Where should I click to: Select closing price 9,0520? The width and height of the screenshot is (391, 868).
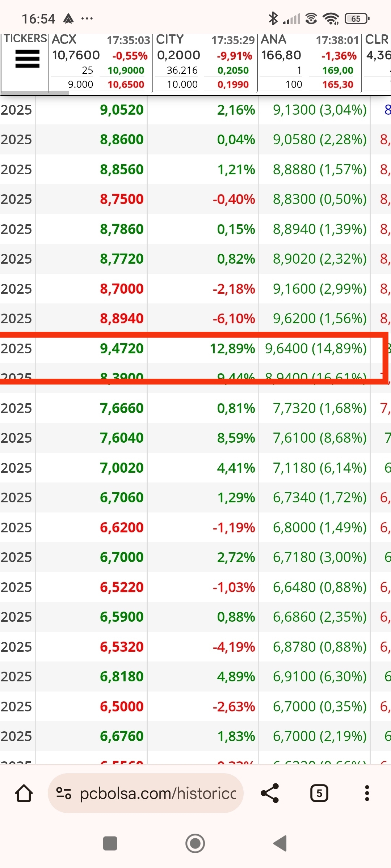(122, 110)
